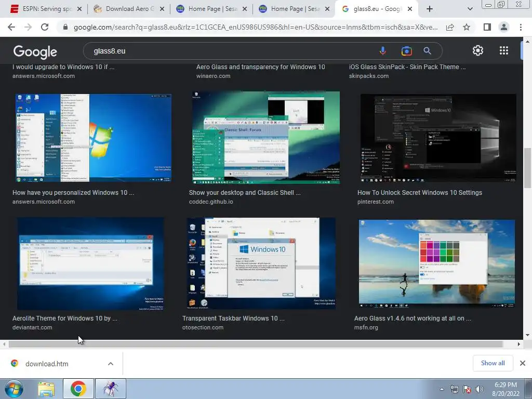Image resolution: width=532 pixels, height=399 pixels.
Task: Open 'Transparent Taskbar Windows 10' link
Action: (x=233, y=318)
